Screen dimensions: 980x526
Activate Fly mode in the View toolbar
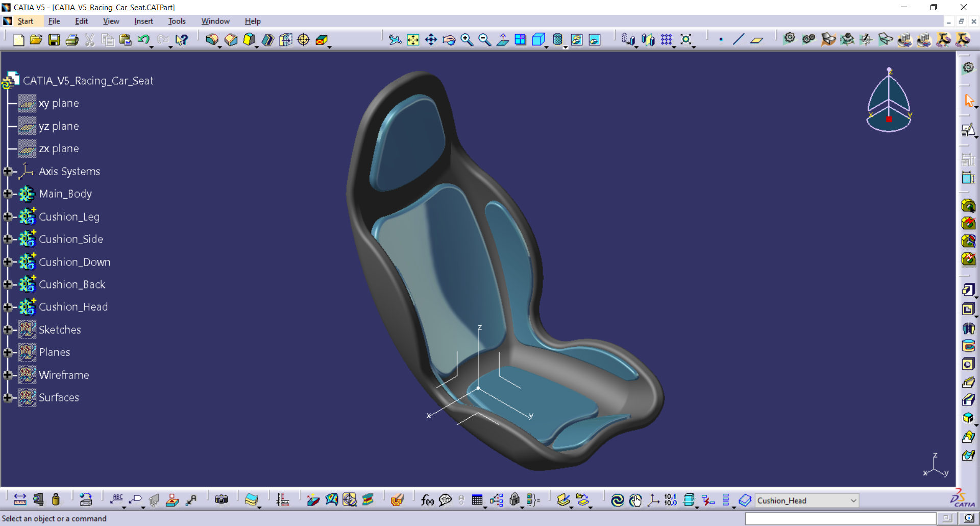pyautogui.click(x=395, y=40)
